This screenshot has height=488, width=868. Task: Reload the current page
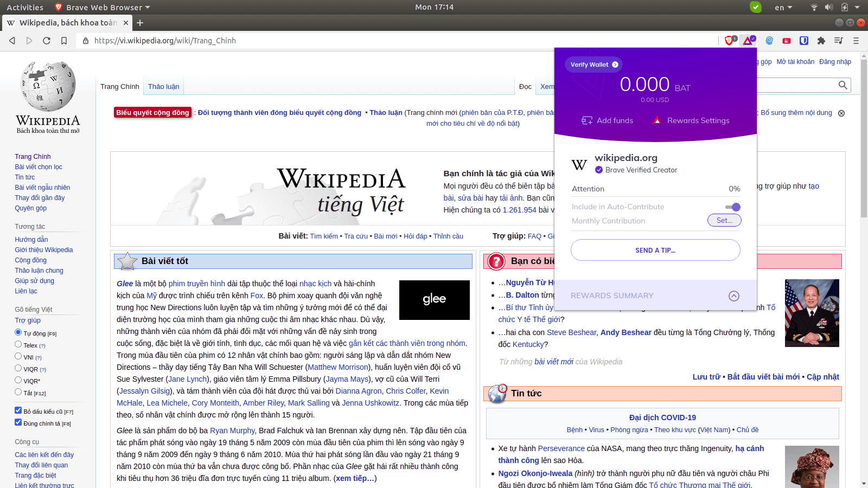tap(47, 41)
